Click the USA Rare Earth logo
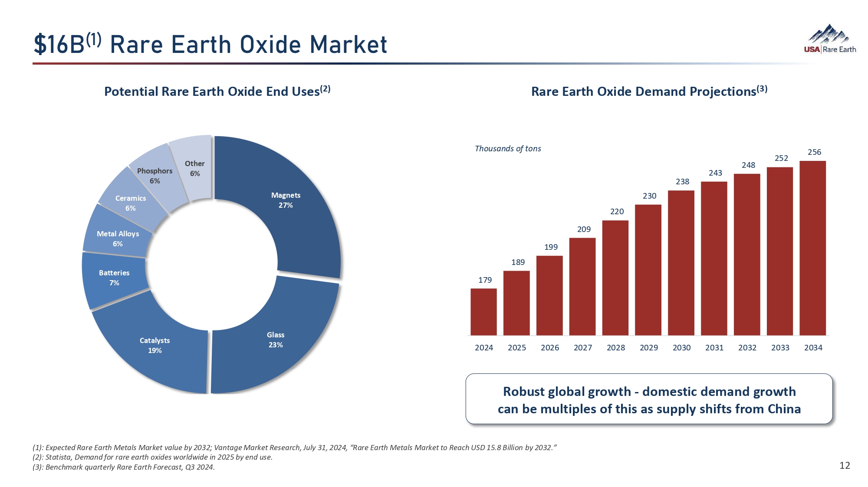The width and height of the screenshot is (868, 487). pos(829,39)
